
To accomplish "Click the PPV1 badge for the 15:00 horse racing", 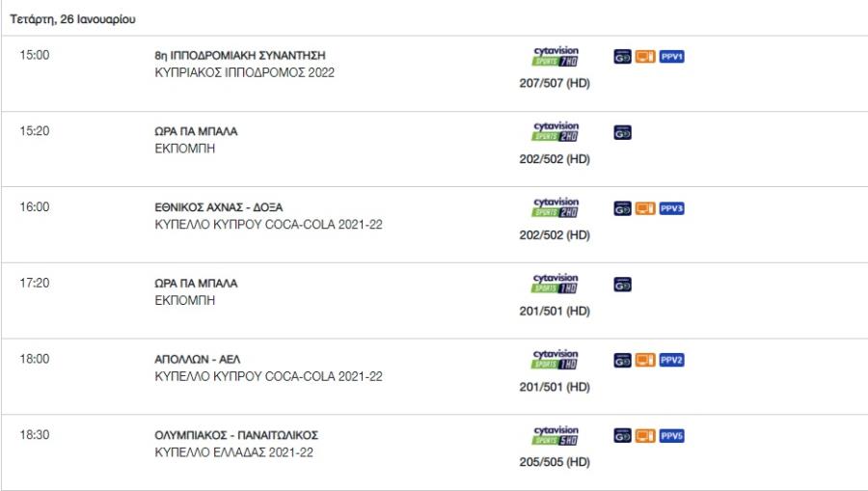I will pyautogui.click(x=671, y=57).
